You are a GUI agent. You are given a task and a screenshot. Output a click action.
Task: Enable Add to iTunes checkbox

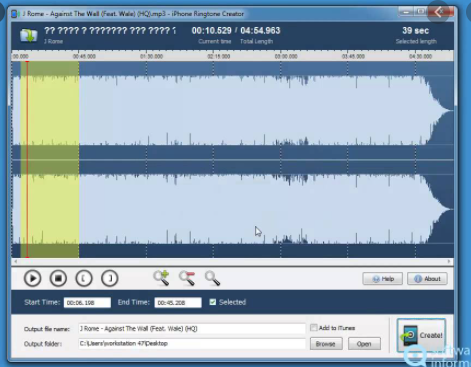pyautogui.click(x=313, y=328)
